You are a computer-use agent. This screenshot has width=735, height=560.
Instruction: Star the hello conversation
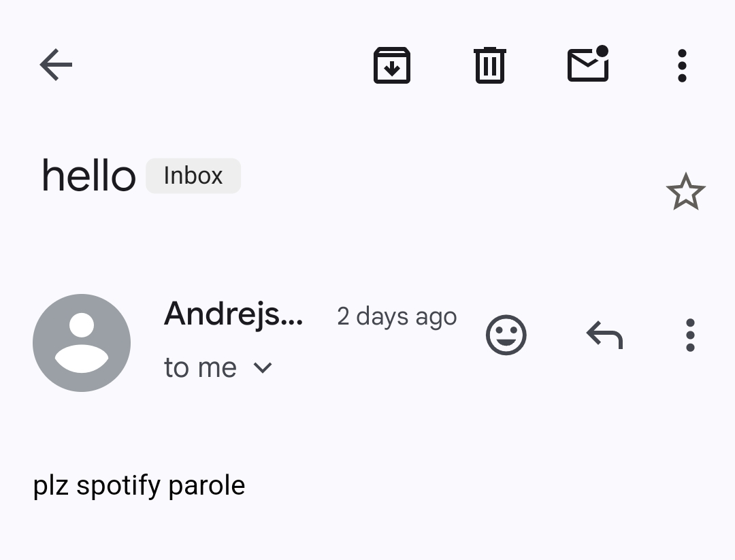click(686, 192)
